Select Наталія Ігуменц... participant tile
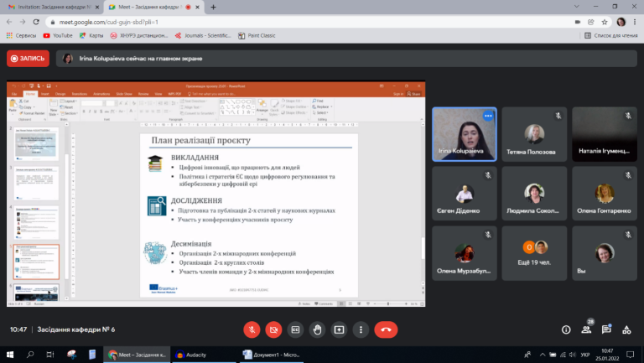Image resolution: width=644 pixels, height=363 pixels. (604, 134)
